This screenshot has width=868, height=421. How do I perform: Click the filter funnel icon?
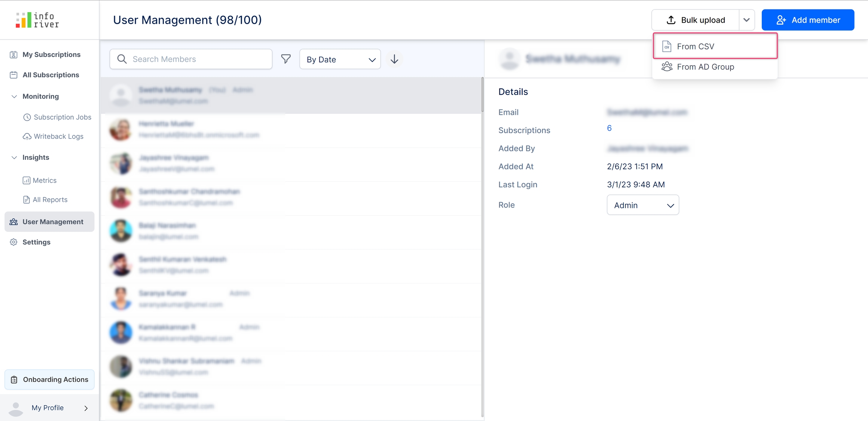(x=286, y=59)
